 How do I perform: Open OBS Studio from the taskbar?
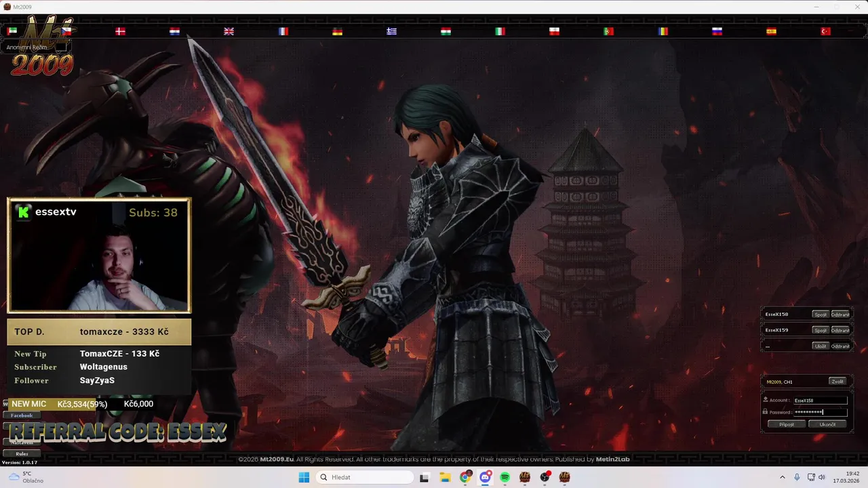coord(545,477)
